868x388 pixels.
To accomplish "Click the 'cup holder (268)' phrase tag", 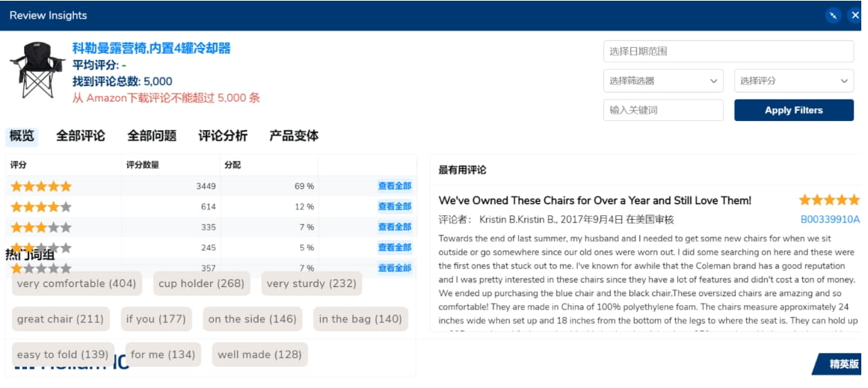I will tap(201, 283).
